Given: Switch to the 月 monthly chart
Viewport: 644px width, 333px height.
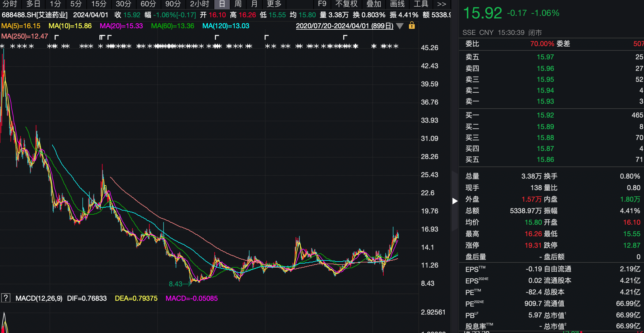Looking at the screenshot, I should point(254,4).
